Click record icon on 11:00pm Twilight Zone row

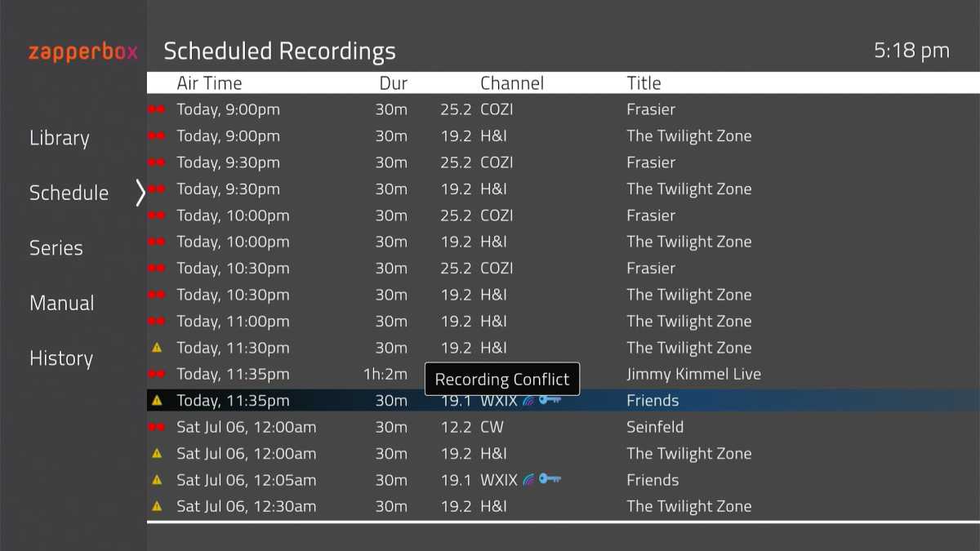[x=157, y=321]
